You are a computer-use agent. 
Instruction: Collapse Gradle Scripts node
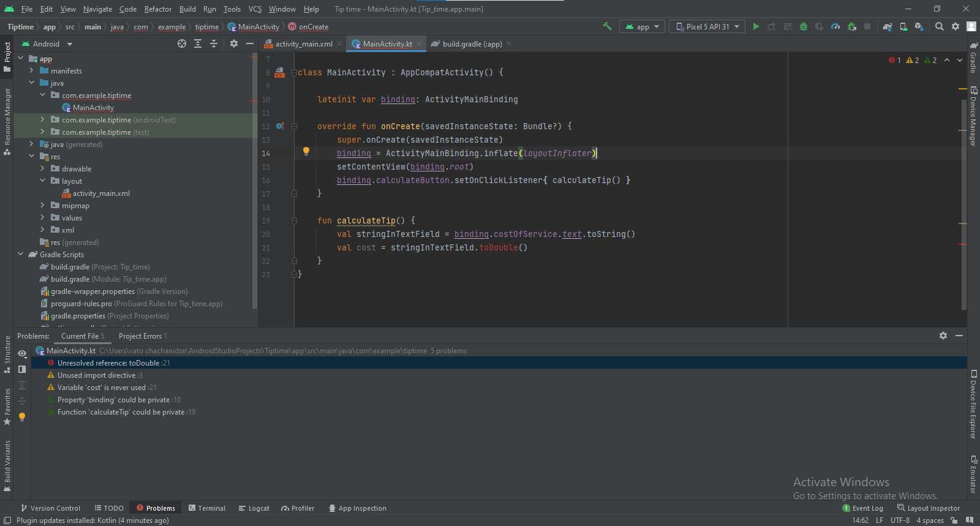point(21,254)
